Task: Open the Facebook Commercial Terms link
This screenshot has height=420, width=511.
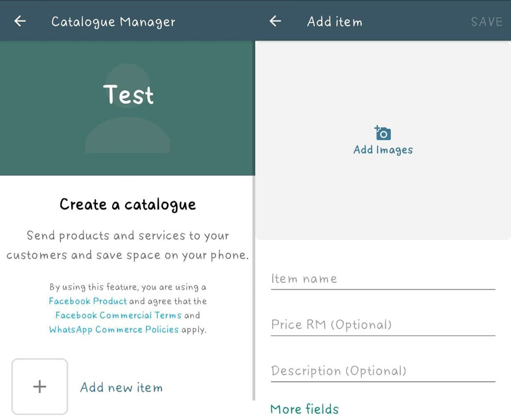Action: [118, 315]
